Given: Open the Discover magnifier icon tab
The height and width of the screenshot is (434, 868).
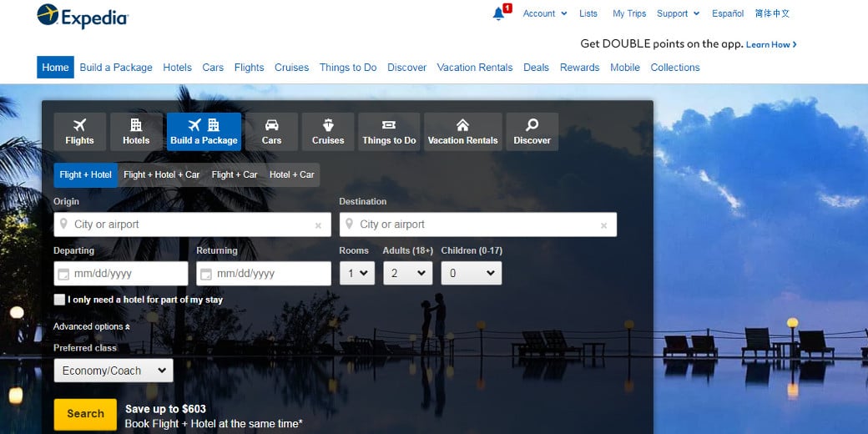Looking at the screenshot, I should (x=532, y=126).
